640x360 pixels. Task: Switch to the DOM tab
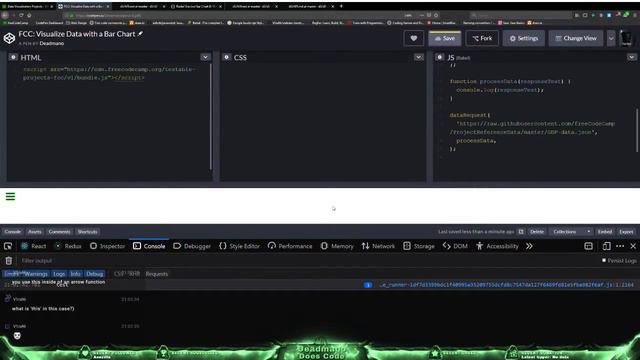pyautogui.click(x=455, y=246)
